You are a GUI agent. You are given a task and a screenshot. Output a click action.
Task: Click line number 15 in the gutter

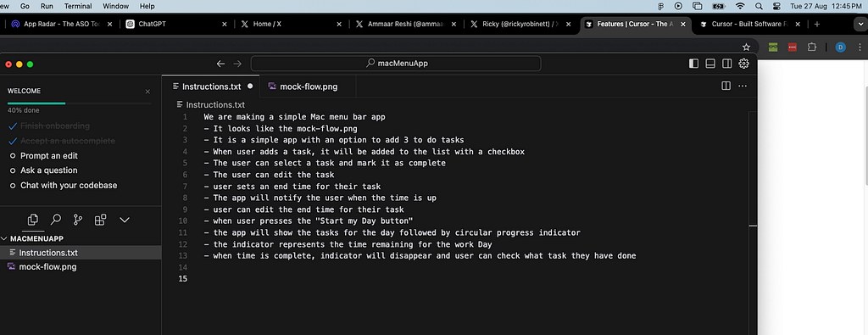point(183,278)
